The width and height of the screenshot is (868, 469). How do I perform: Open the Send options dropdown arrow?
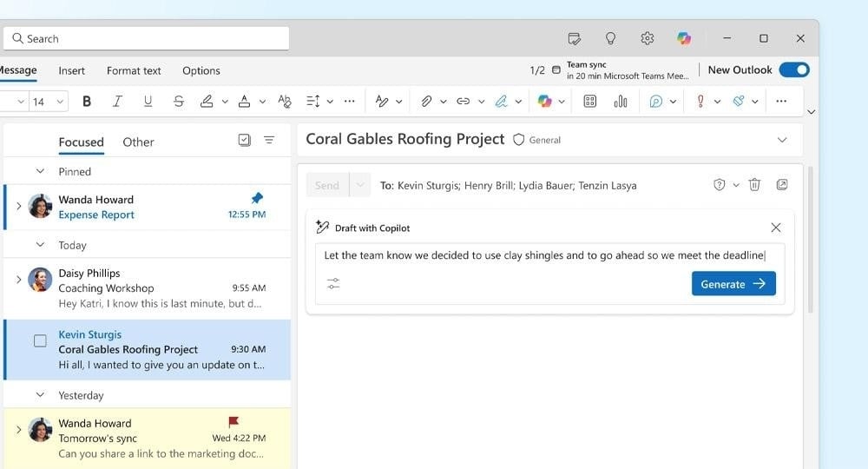point(360,185)
